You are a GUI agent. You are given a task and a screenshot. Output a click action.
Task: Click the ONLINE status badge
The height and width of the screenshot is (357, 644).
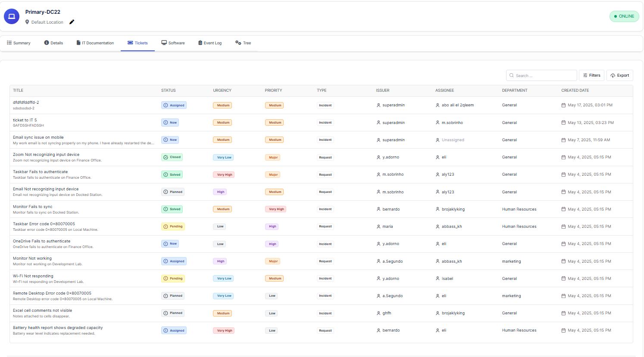point(624,16)
